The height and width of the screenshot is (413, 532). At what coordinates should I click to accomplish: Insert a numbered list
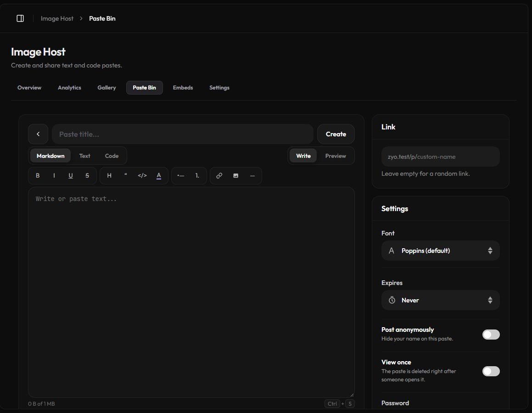[197, 176]
